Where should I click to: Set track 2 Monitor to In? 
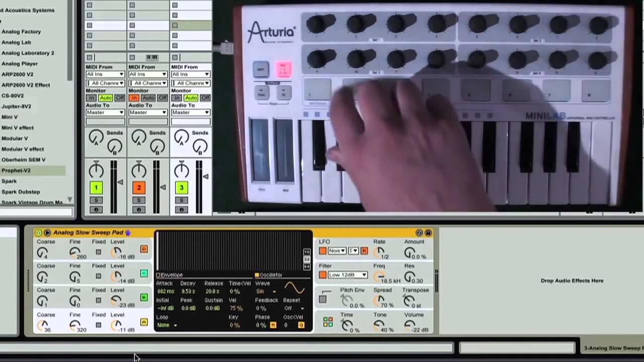133,98
